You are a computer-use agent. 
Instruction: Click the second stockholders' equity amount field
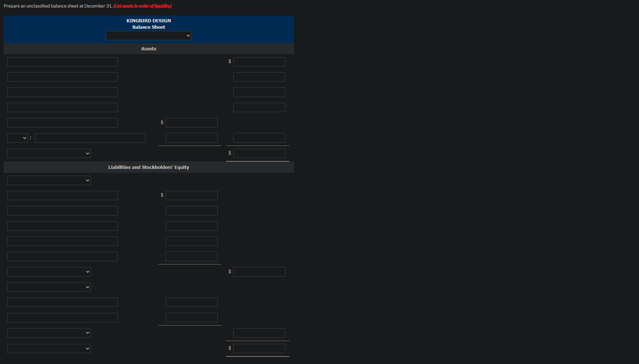192,318
